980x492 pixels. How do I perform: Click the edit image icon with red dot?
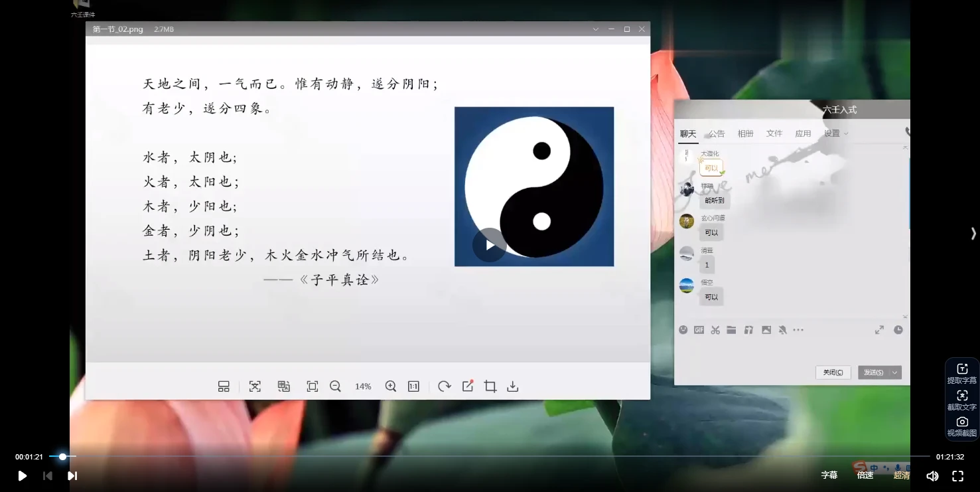(468, 386)
